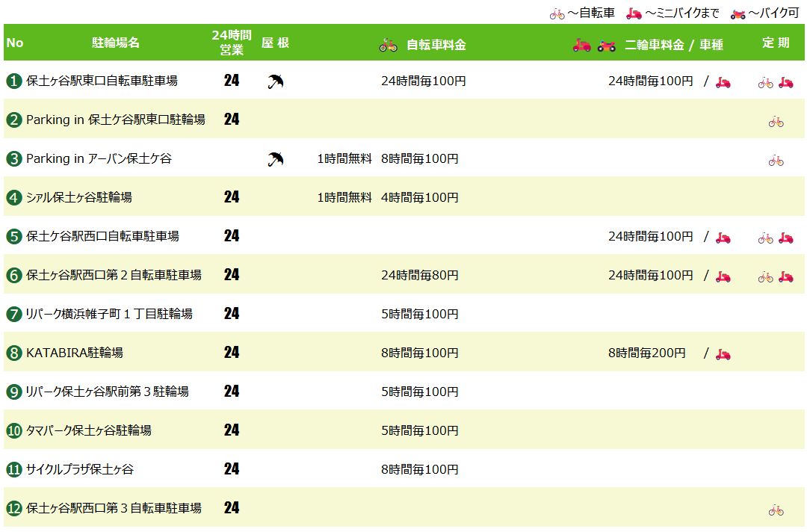Click the number 6 circle badge
Viewport: 807px width, 532px height.
pyautogui.click(x=14, y=275)
